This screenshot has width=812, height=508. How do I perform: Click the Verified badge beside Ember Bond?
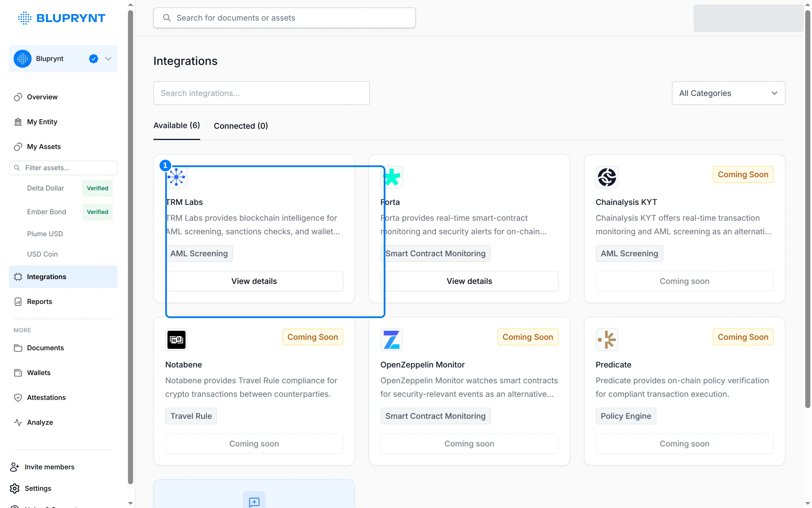tap(97, 212)
